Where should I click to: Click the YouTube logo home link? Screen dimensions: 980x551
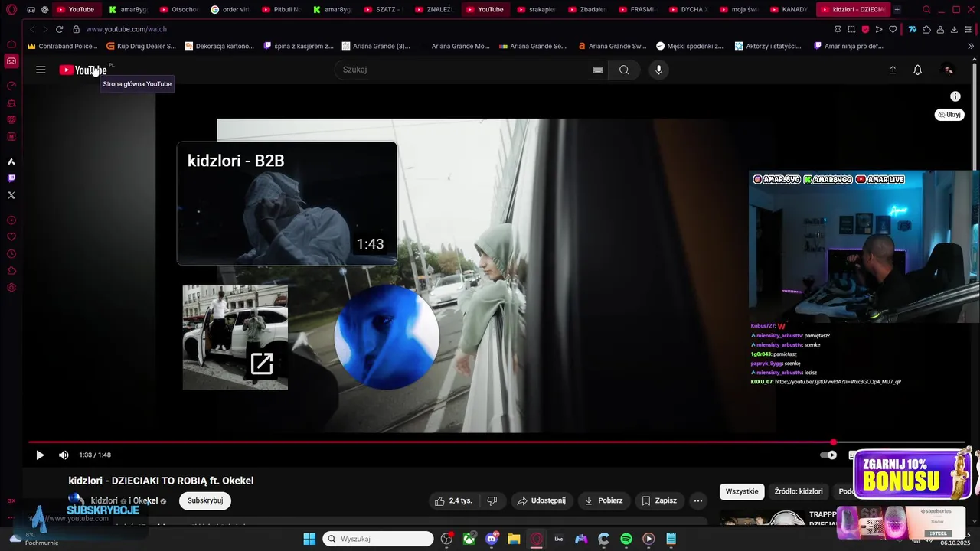tap(83, 70)
